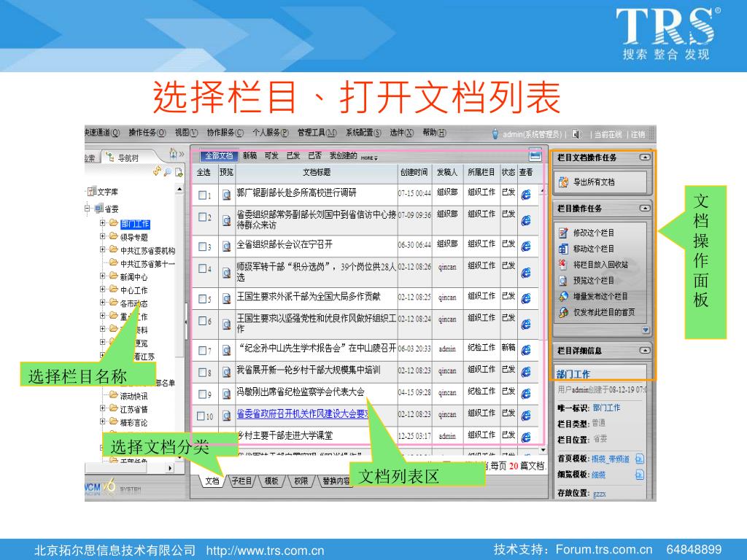Click 预览这个栏目 preview icon

tap(564, 281)
